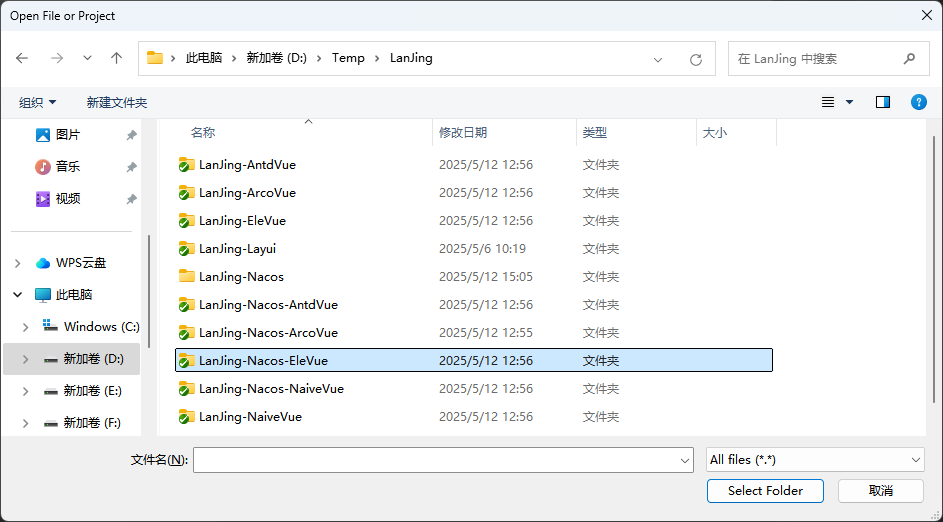943x522 pixels.
Task: Click the search box for LanJing
Action: [828, 58]
